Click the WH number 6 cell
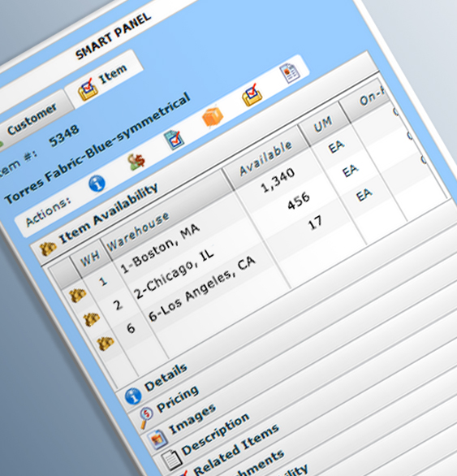The image size is (457, 476). [131, 328]
